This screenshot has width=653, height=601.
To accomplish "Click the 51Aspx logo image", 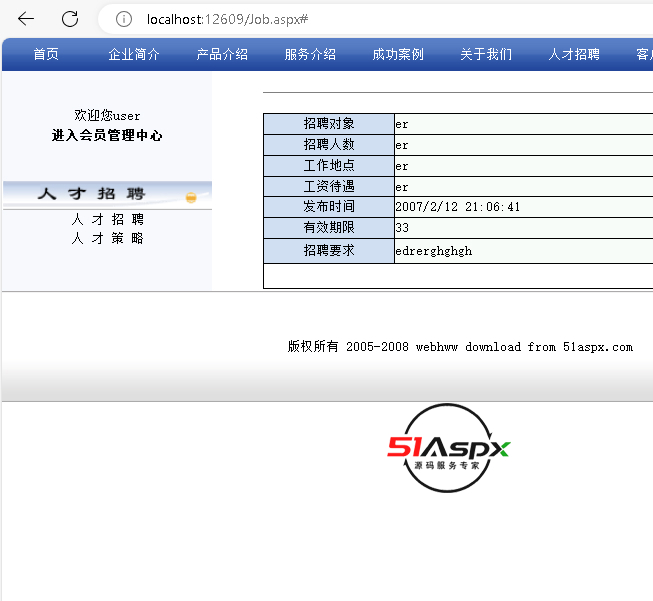I will (449, 448).
